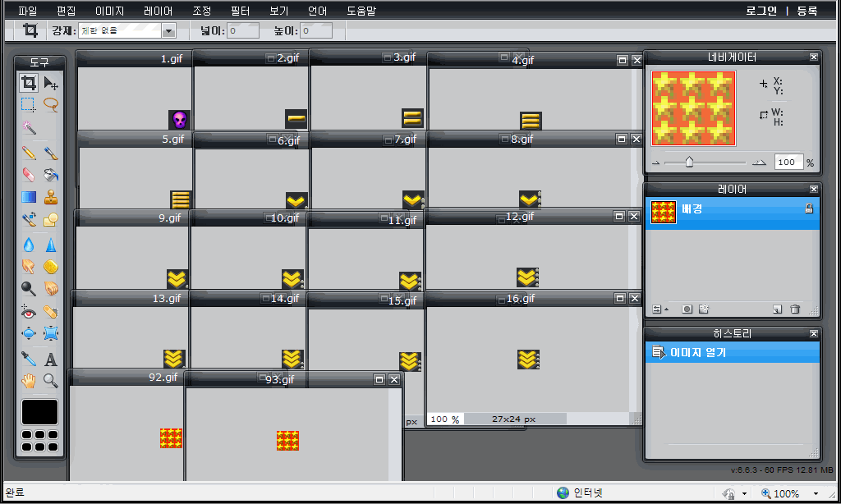Viewport: 841px width, 504px height.
Task: Click the Red Eye Reduction tool
Action: [x=29, y=311]
